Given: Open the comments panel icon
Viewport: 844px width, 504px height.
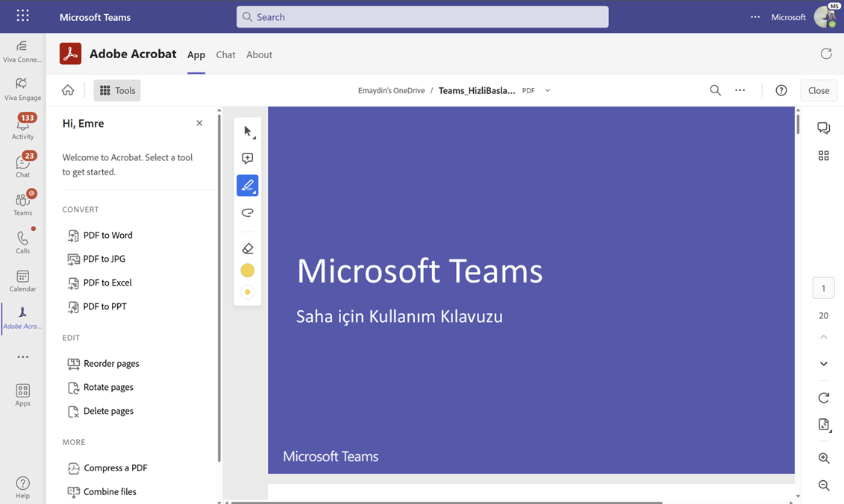Looking at the screenshot, I should click(823, 128).
